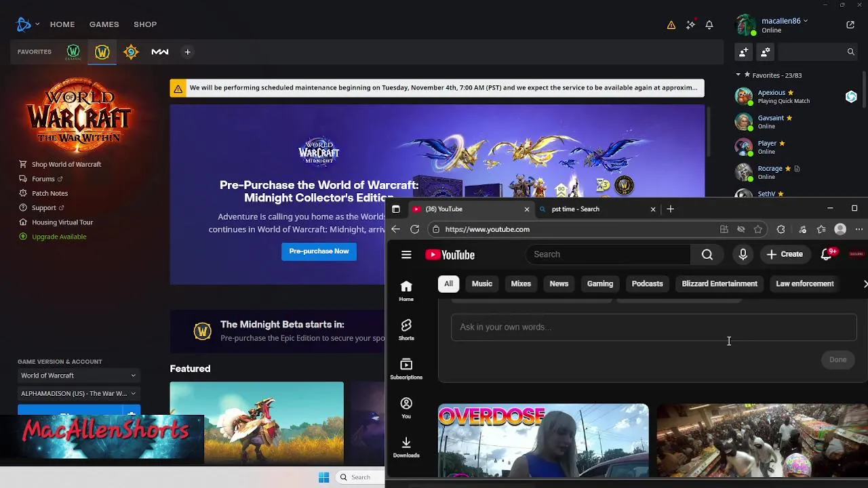Add a game to the favorites bar
Viewport: 868px width, 488px height.
pyautogui.click(x=188, y=52)
